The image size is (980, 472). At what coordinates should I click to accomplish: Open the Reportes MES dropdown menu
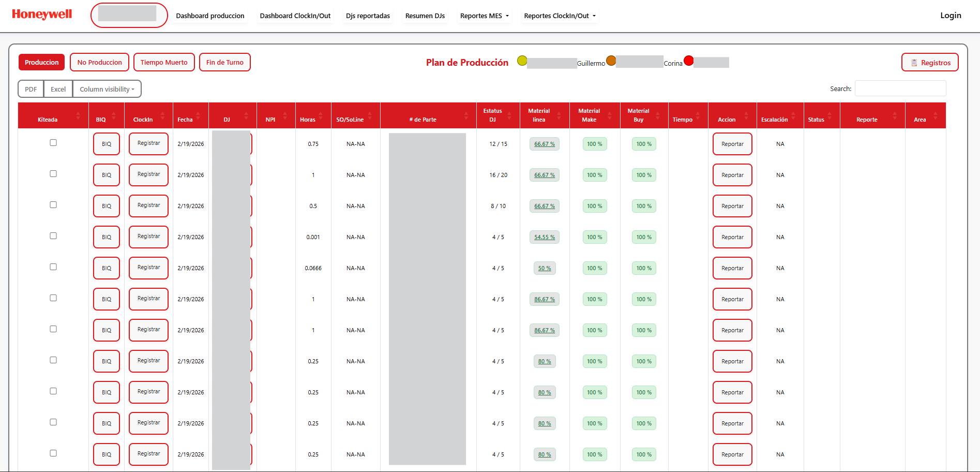(484, 16)
